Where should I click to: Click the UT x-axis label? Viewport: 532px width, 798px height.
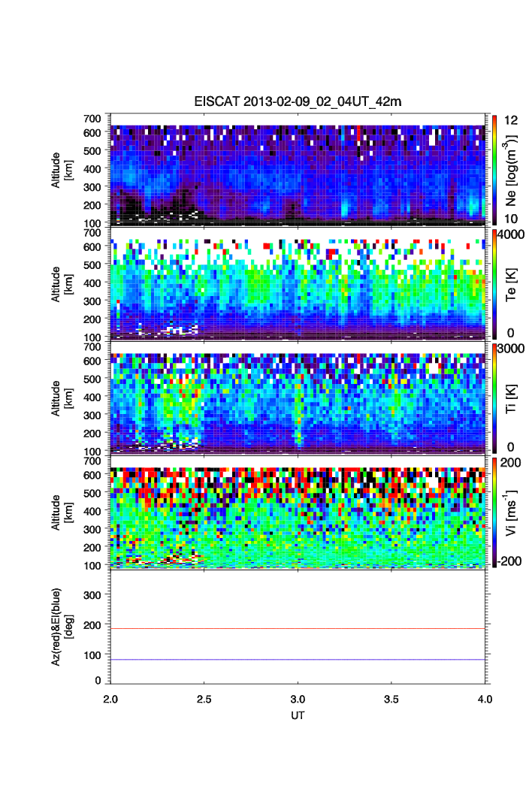298,715
